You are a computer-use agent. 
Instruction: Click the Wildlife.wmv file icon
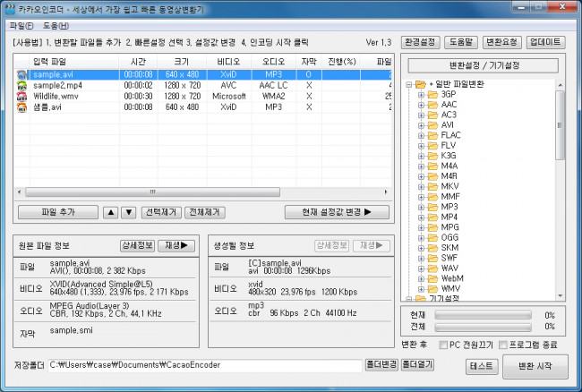click(x=22, y=96)
